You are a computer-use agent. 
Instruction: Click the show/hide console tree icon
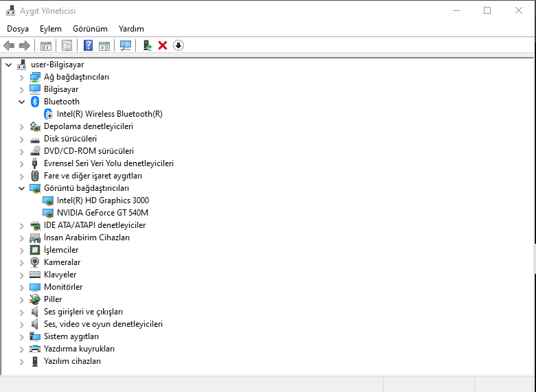pyautogui.click(x=46, y=45)
